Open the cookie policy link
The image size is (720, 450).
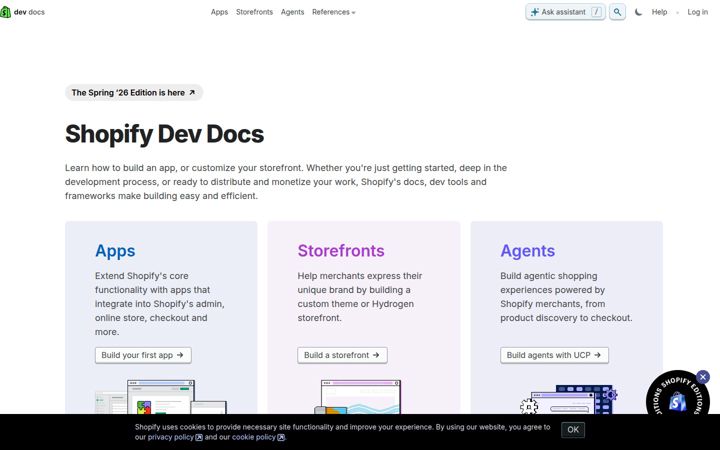pos(258,437)
